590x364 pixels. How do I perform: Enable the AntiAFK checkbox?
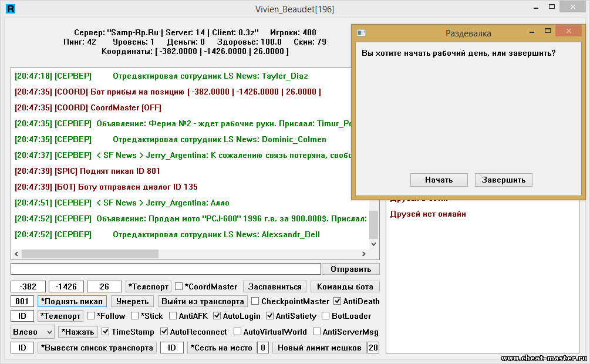[x=173, y=316]
